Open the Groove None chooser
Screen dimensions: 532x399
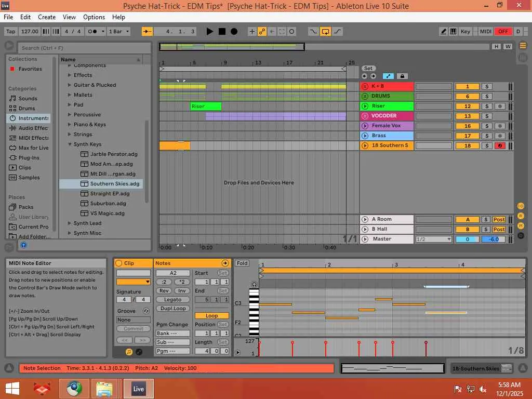click(x=134, y=320)
